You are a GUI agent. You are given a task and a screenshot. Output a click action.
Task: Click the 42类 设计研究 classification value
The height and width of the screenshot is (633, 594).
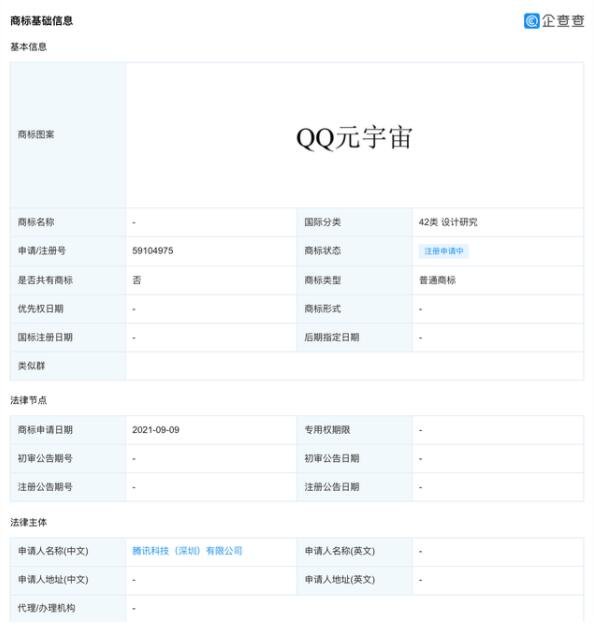448,222
